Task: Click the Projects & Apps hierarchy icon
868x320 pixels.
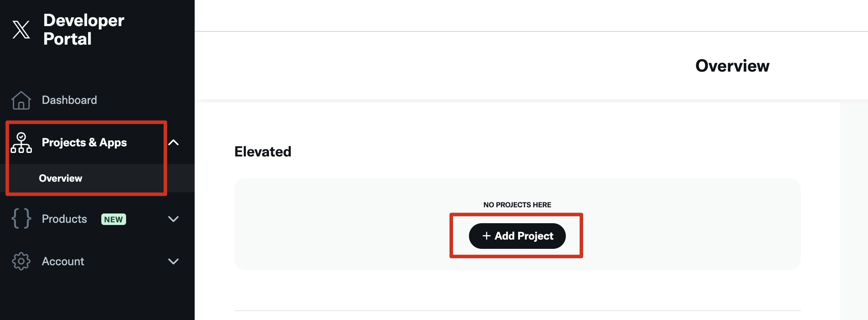Action: point(21,142)
